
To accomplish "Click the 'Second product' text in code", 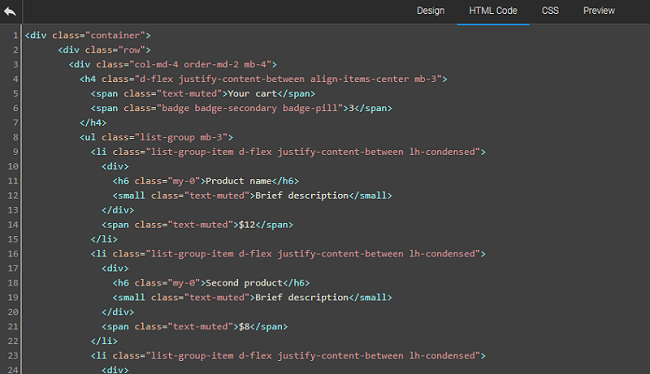I will (244, 283).
